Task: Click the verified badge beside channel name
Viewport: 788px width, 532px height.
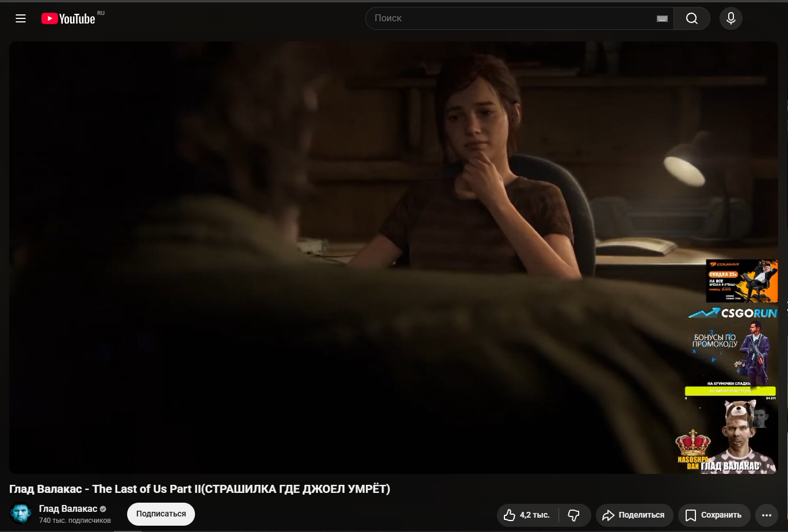Action: pos(104,509)
